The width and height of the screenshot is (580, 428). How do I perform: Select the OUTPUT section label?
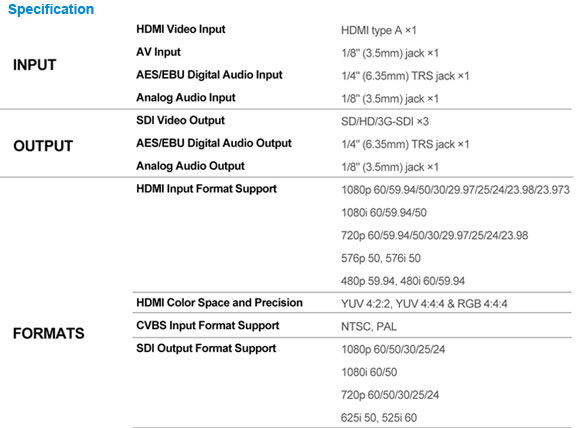coord(43,146)
